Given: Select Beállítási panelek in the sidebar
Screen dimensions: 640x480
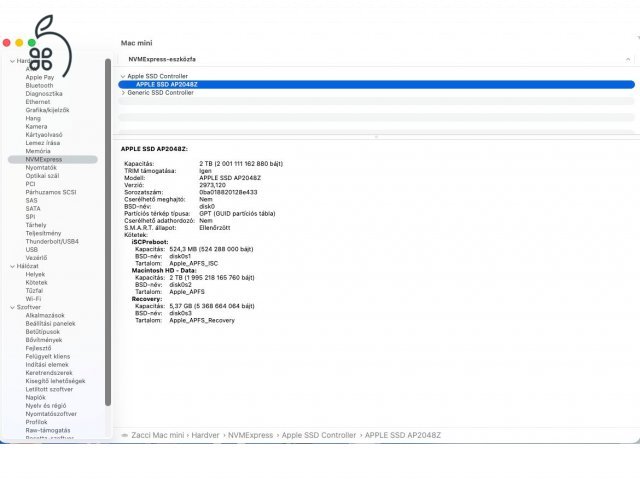Looking at the screenshot, I should tap(50, 323).
